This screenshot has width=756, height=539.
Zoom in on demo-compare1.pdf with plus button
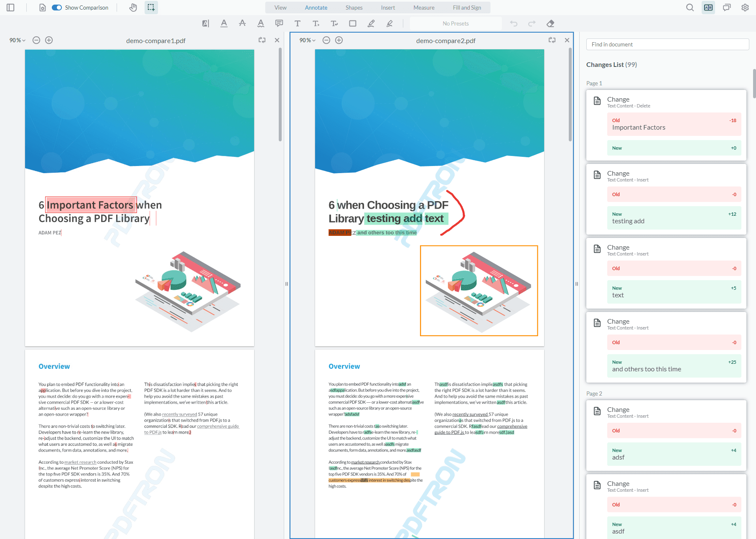coord(49,40)
